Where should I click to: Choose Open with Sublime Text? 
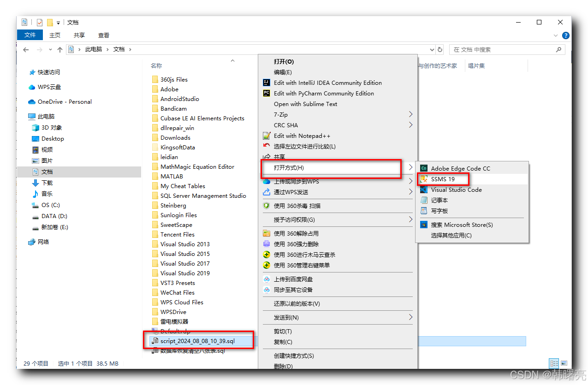[305, 104]
